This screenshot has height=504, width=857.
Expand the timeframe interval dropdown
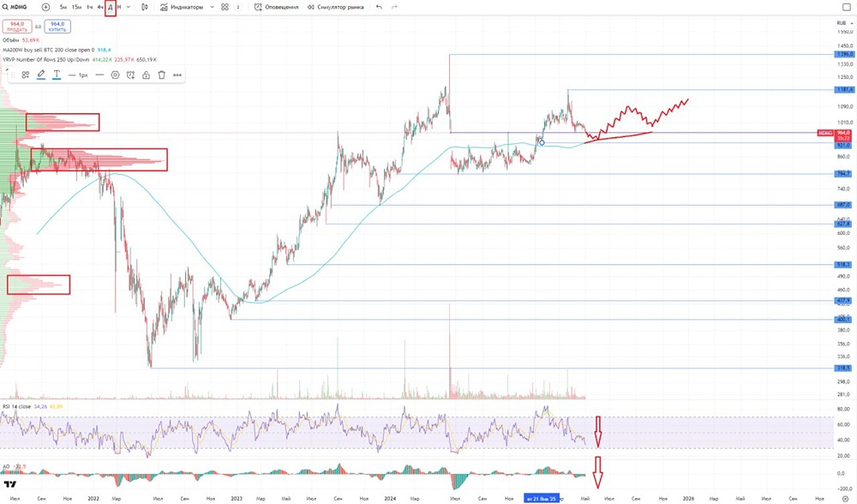129,7
